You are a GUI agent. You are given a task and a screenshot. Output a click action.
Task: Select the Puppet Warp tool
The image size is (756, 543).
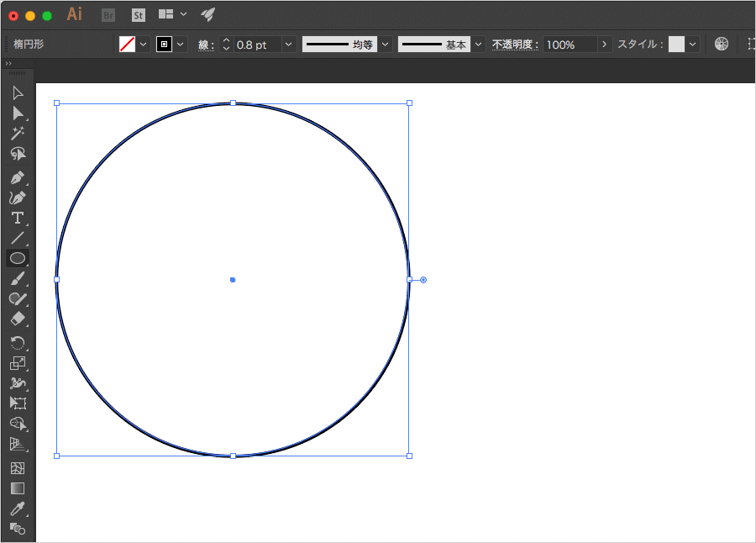point(18,383)
